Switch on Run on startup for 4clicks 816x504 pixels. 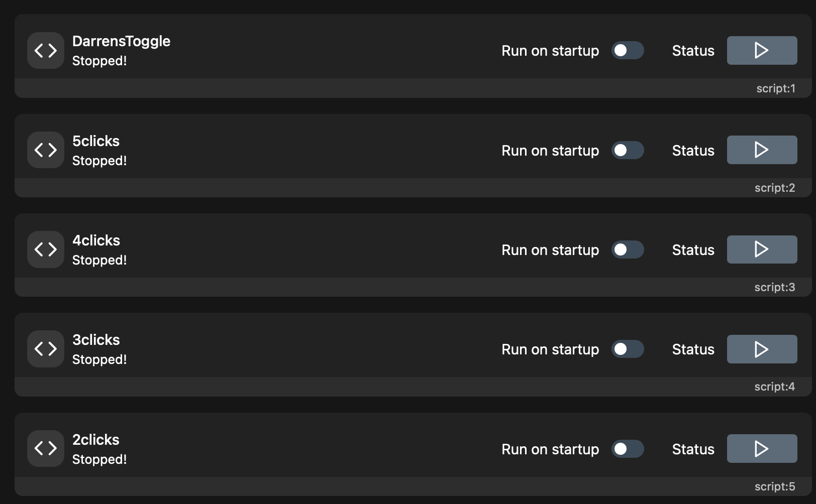[x=628, y=249]
